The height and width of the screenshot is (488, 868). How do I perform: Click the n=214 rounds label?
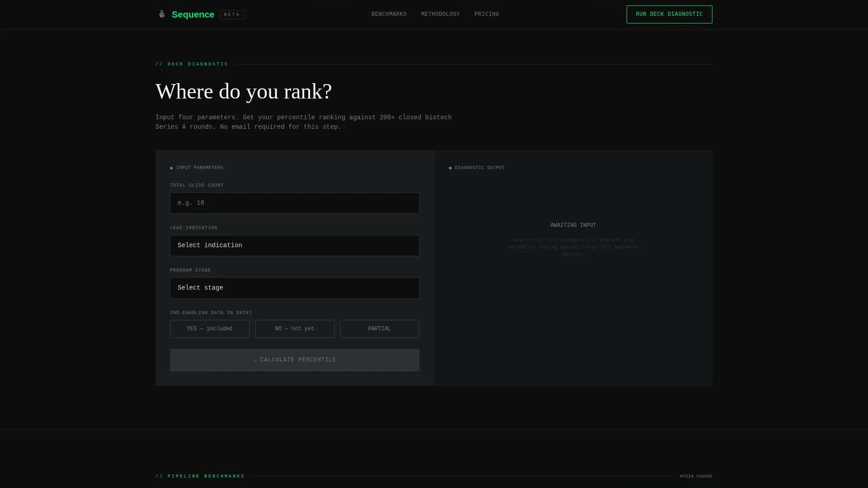[696, 476]
